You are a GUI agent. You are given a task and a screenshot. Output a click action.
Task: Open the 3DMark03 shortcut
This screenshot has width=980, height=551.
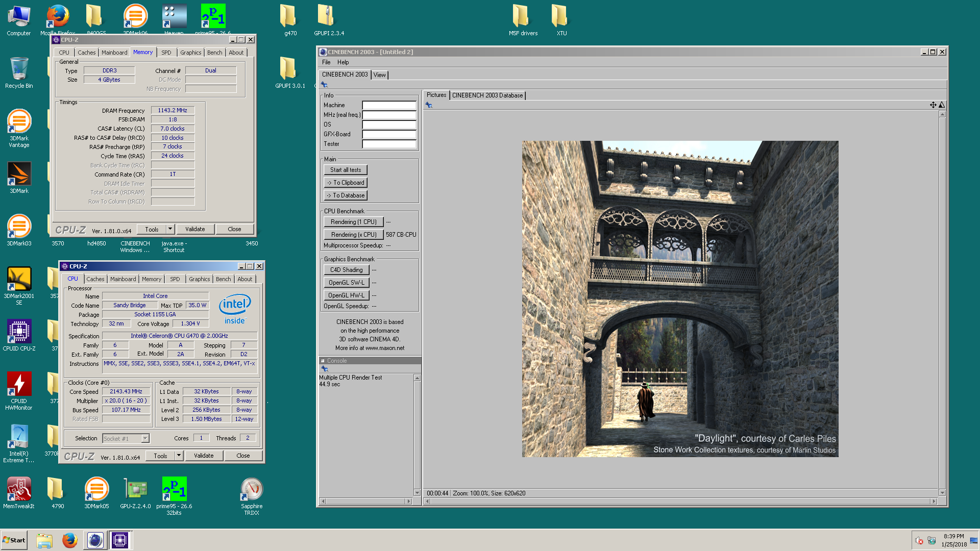click(x=19, y=230)
